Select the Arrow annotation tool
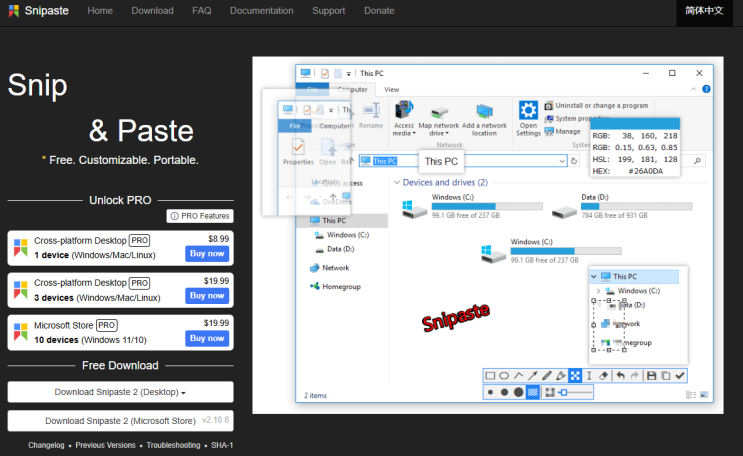The image size is (743, 456). pyautogui.click(x=533, y=376)
